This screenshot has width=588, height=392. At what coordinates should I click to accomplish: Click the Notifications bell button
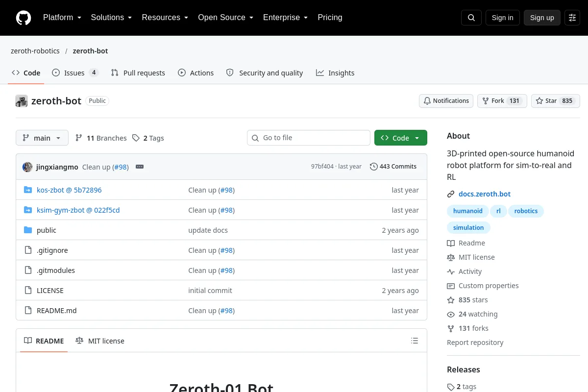coord(446,101)
